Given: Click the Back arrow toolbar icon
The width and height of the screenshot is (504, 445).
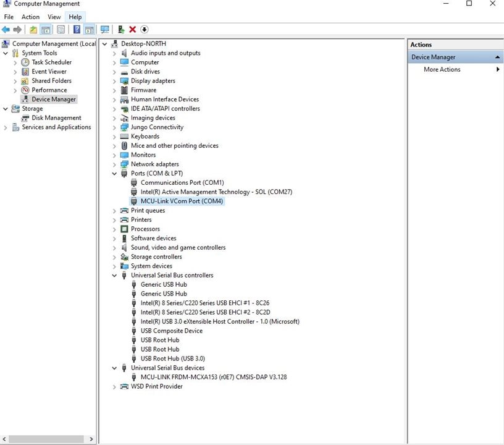Looking at the screenshot, I should coord(6,30).
